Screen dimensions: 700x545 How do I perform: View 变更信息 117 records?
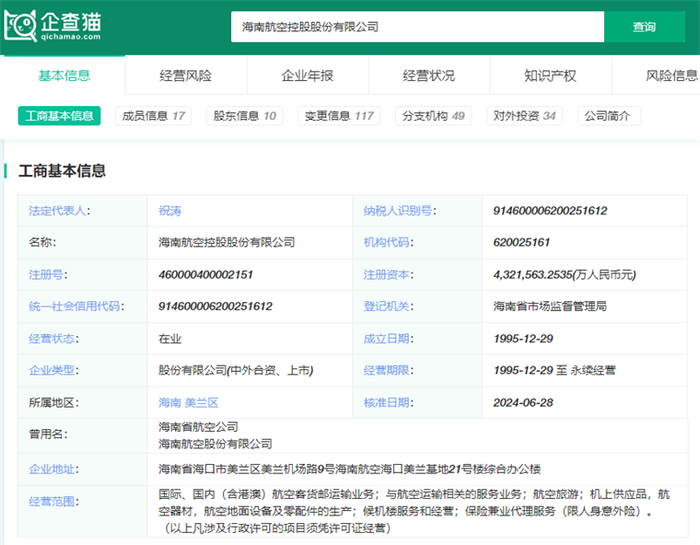click(338, 116)
